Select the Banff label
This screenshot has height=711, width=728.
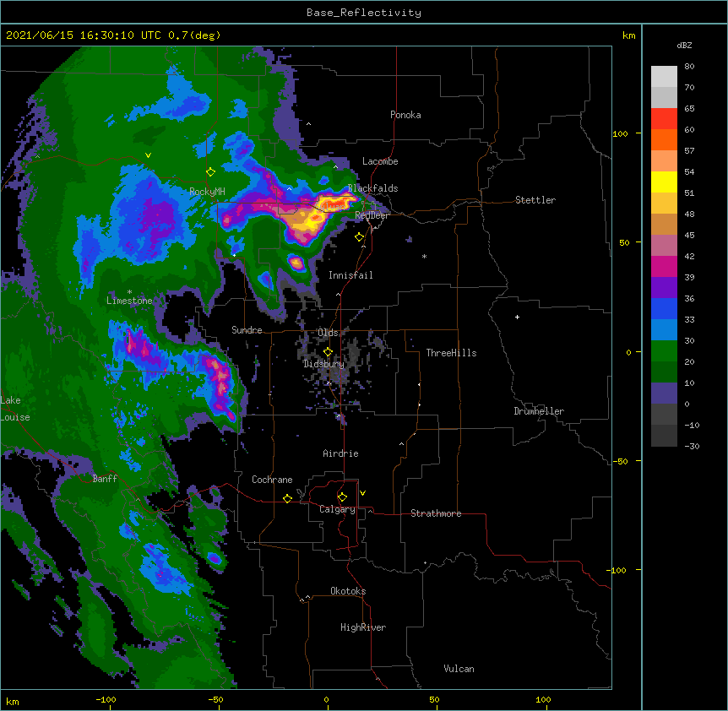pos(105,479)
